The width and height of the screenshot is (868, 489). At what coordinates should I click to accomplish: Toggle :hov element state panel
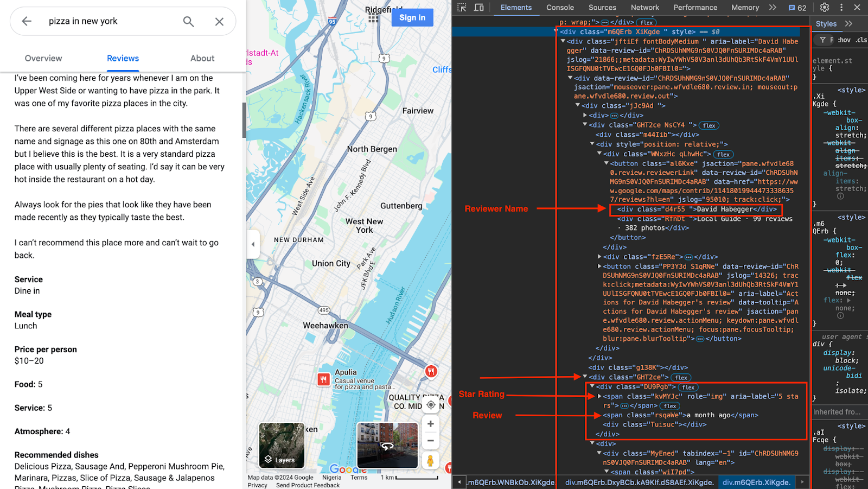844,40
